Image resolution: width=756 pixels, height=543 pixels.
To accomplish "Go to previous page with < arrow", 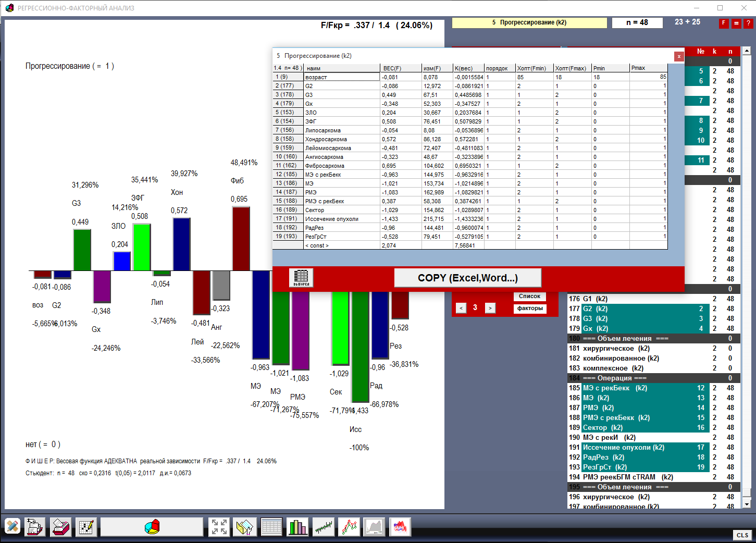I will (x=461, y=308).
